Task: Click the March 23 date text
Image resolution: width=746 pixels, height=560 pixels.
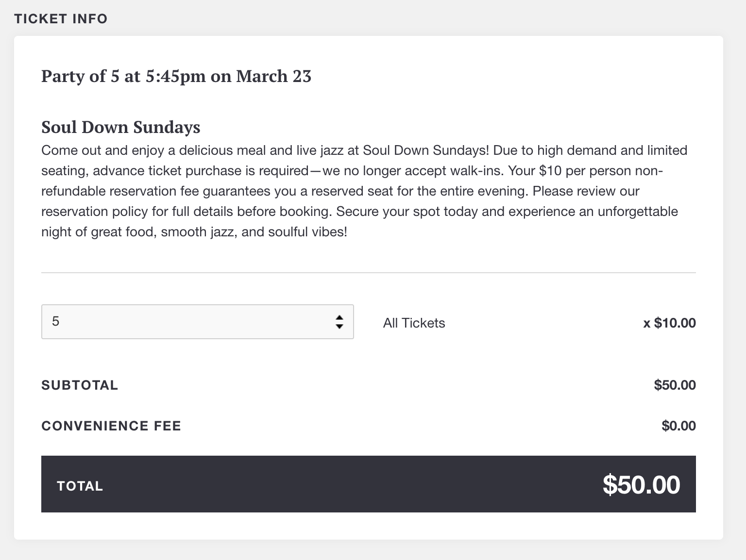Action: [x=273, y=76]
